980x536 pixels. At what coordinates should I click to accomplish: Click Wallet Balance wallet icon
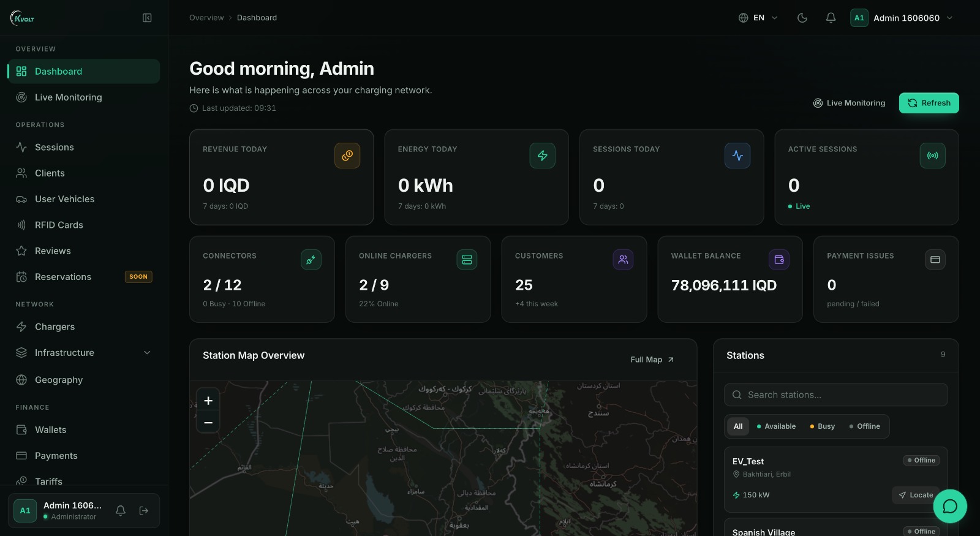(779, 260)
